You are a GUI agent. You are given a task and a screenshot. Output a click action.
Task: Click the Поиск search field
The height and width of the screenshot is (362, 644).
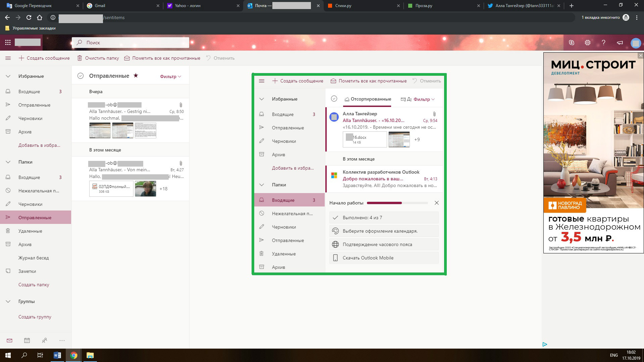click(x=130, y=43)
